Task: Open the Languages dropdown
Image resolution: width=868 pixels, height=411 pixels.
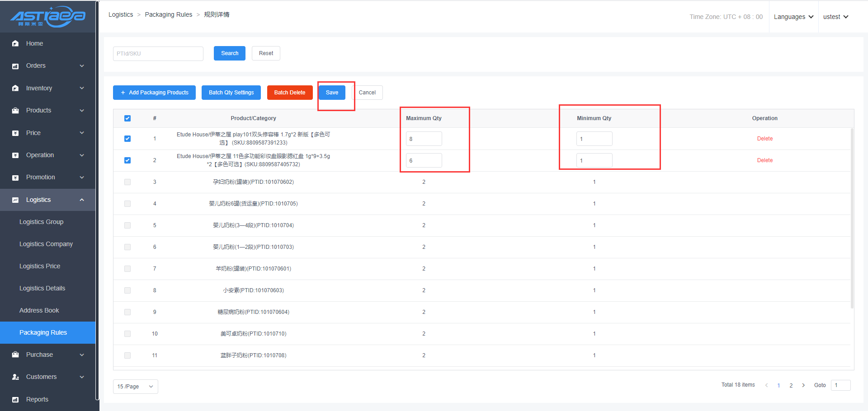Action: coord(793,17)
